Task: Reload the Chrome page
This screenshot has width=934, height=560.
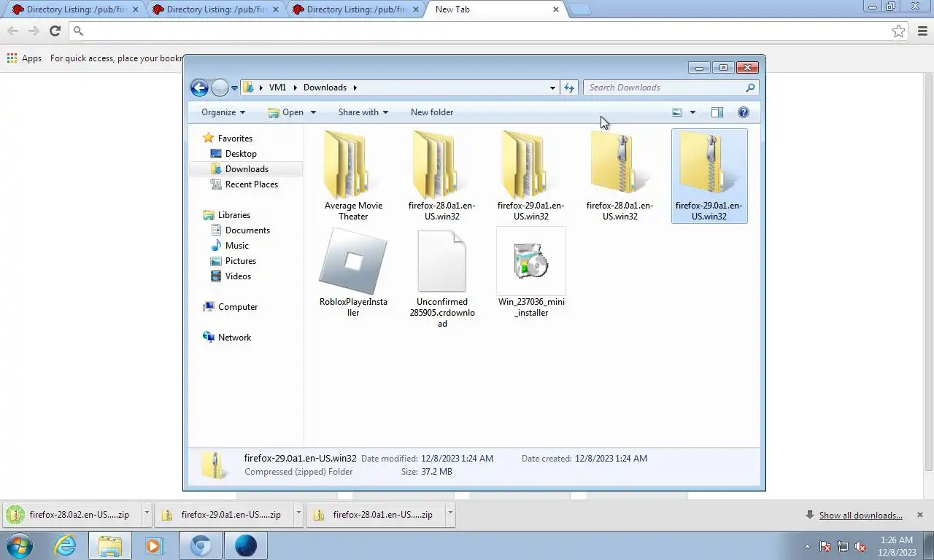Action: 55,31
